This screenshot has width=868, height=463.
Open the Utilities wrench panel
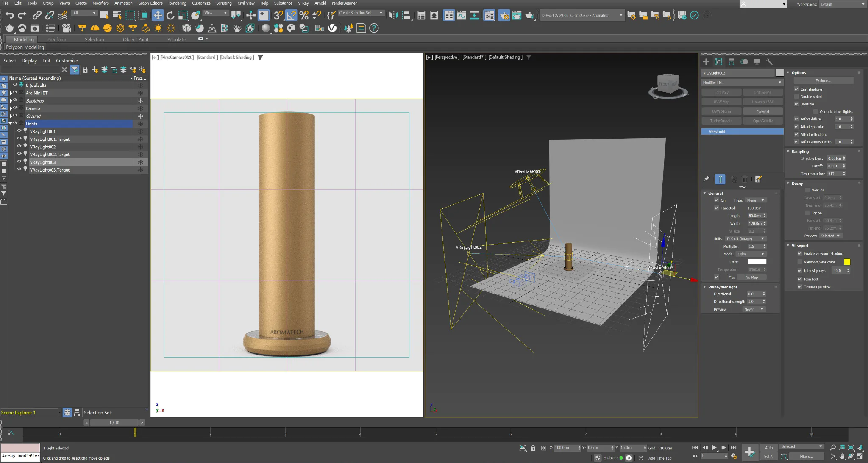coord(770,62)
